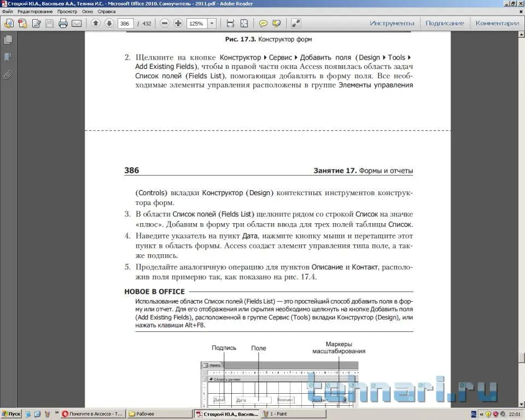Viewport: 525px width, 420px height.
Task: Expand the quick launch chevron
Action: click(x=56, y=413)
